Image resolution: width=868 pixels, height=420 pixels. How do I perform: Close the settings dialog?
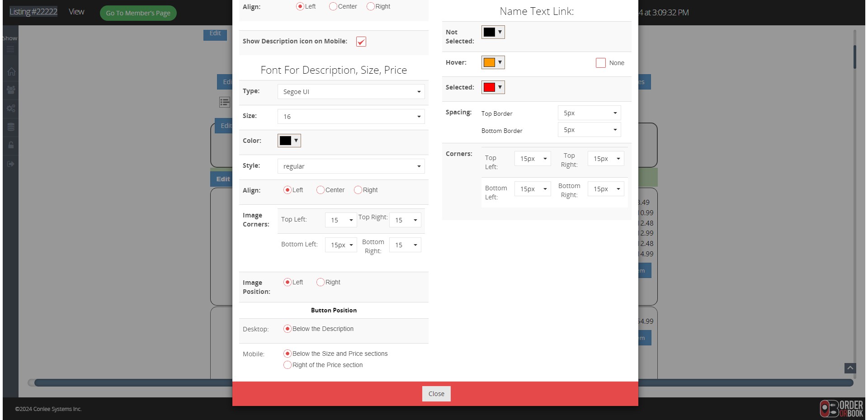pos(436,394)
